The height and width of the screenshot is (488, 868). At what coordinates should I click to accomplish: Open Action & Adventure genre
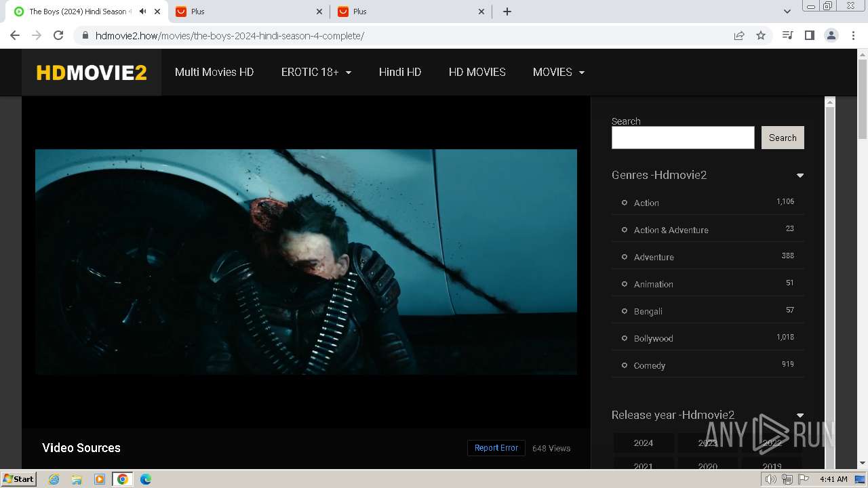pos(671,230)
